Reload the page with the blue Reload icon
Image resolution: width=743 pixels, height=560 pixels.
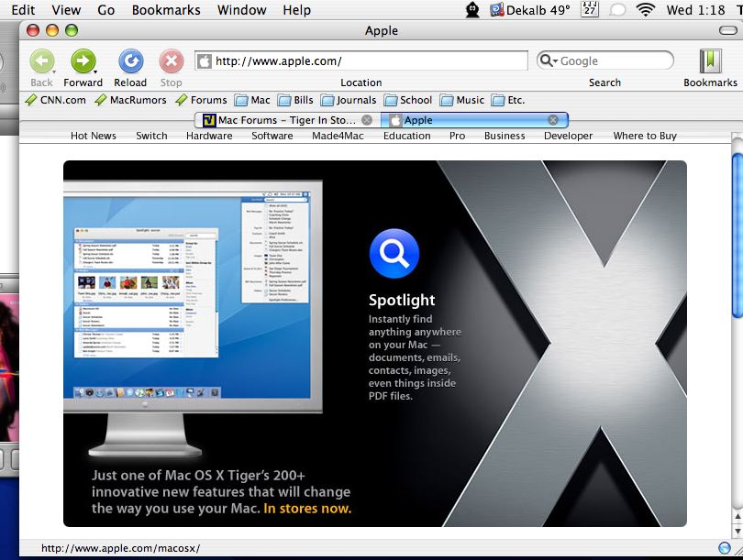coord(130,61)
